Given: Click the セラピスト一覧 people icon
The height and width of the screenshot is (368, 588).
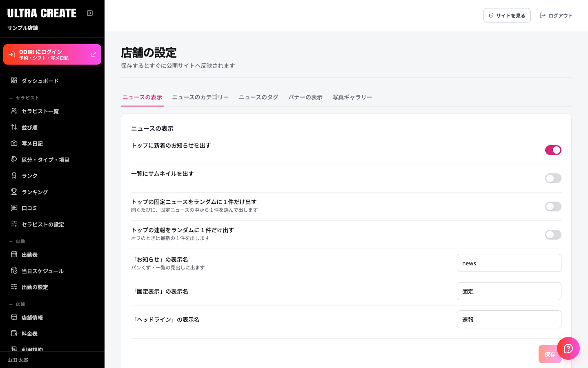Looking at the screenshot, I should point(14,111).
